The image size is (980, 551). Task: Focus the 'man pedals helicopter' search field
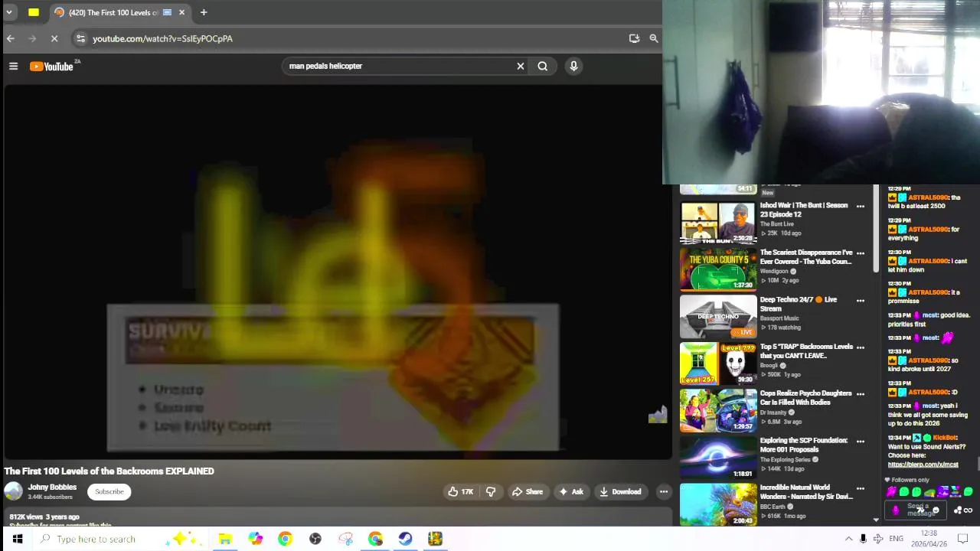(x=398, y=66)
